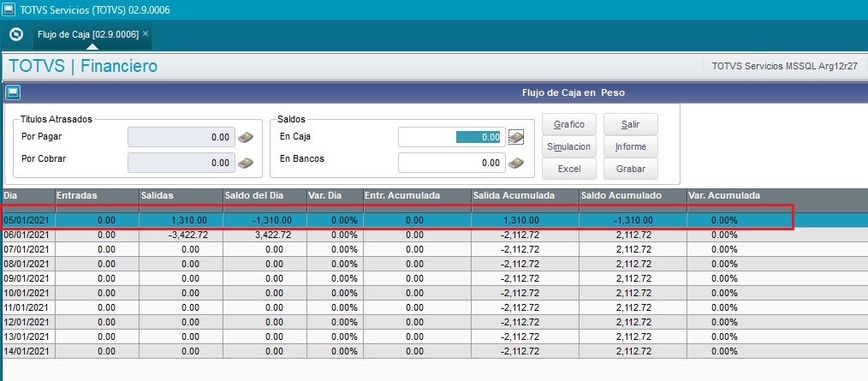Screen dimensions: 868x381
Task: Click Saldo Acumulado -1,310.00 in 05/01/2021 row
Action: click(633, 220)
